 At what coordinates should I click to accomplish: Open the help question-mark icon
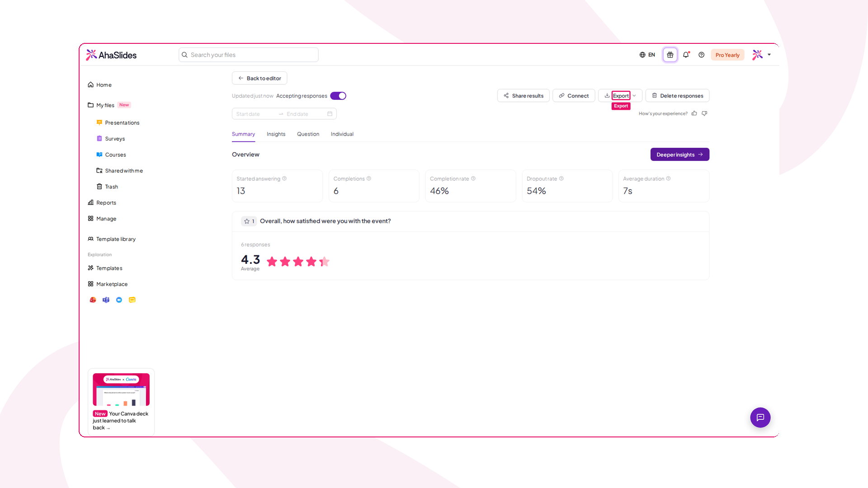(x=701, y=55)
